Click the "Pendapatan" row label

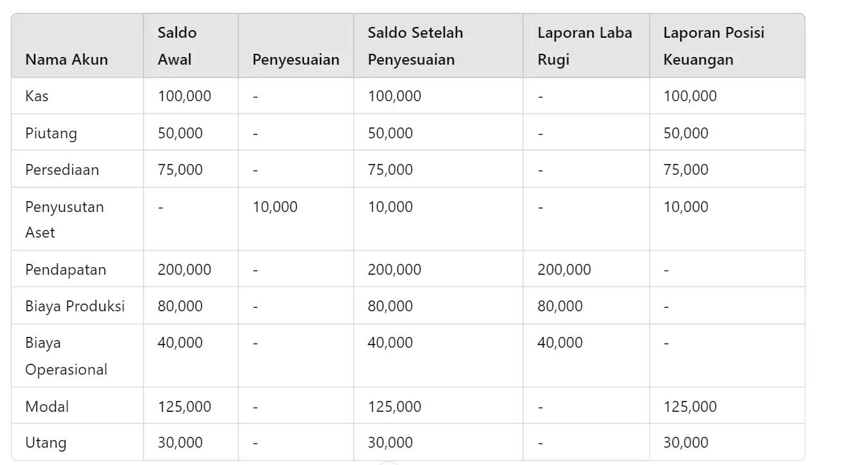pyautogui.click(x=65, y=270)
